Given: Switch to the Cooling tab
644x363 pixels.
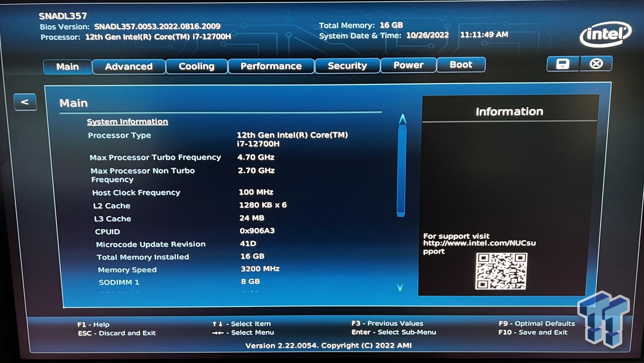Looking at the screenshot, I should click(x=196, y=66).
